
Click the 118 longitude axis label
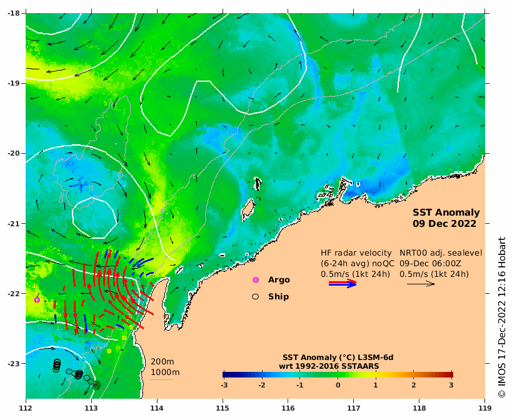click(x=419, y=408)
